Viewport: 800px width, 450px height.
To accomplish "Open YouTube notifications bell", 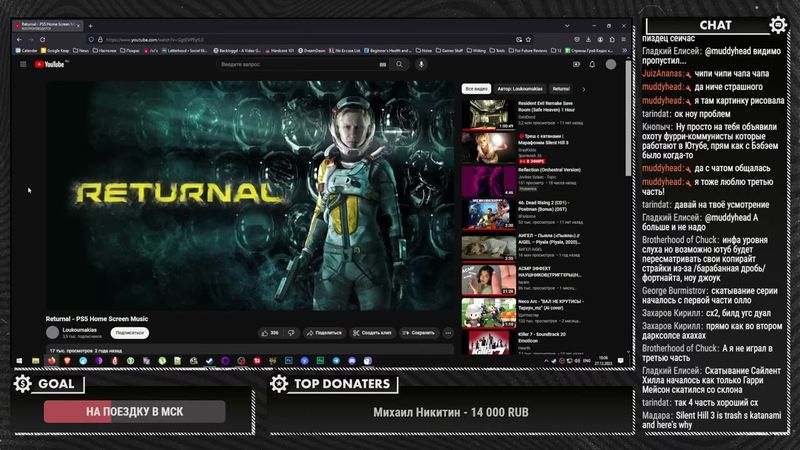I will pyautogui.click(x=591, y=64).
